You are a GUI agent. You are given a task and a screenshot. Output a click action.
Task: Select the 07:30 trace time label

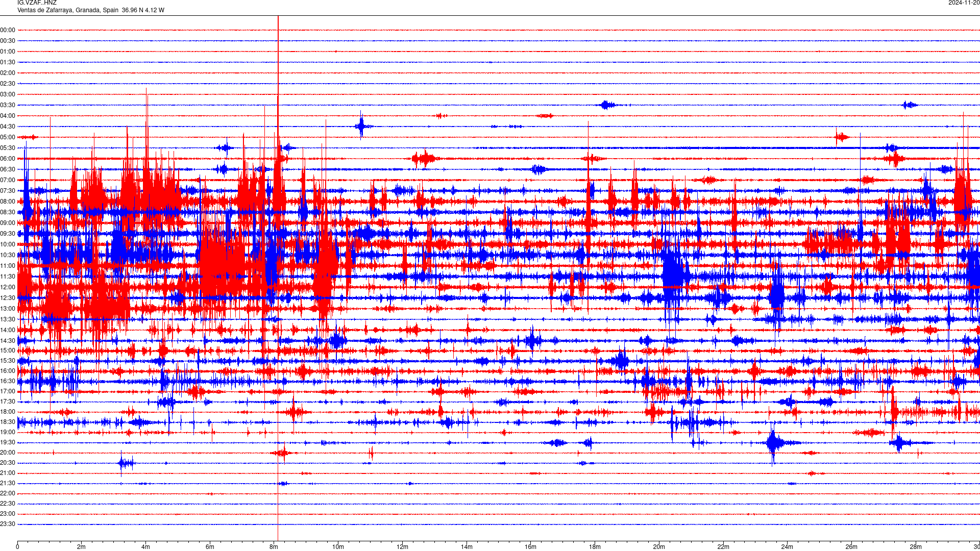point(8,191)
